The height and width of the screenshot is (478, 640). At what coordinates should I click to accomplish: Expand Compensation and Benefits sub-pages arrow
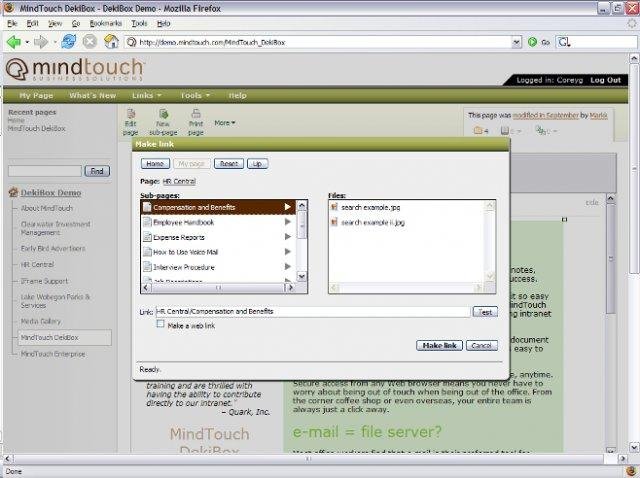click(x=288, y=207)
